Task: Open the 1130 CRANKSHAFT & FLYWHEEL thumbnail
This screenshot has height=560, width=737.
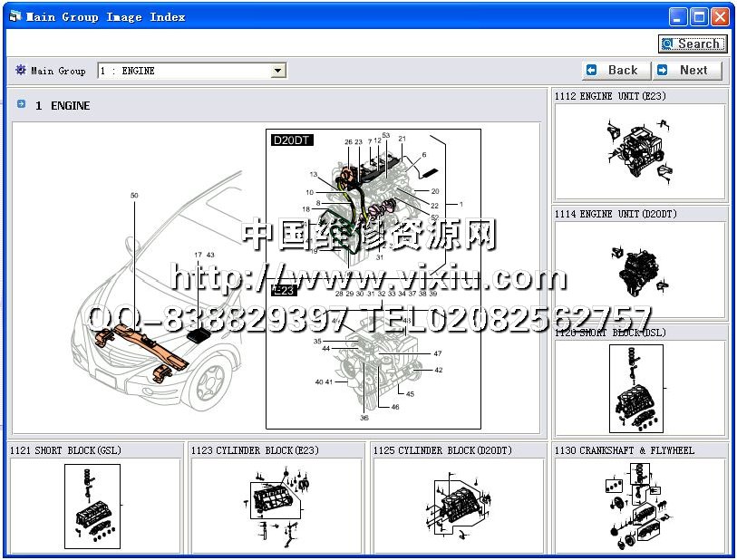Action: click(640, 505)
